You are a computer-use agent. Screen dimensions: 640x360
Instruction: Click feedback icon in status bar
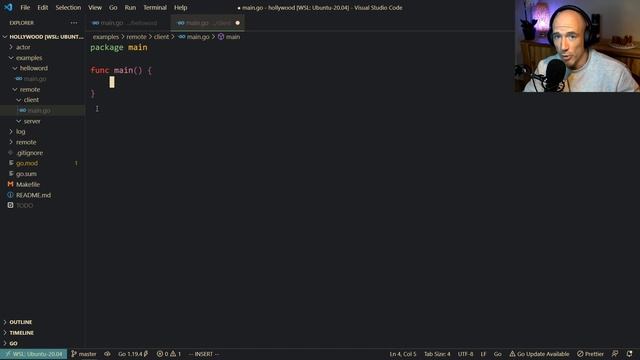coord(615,354)
